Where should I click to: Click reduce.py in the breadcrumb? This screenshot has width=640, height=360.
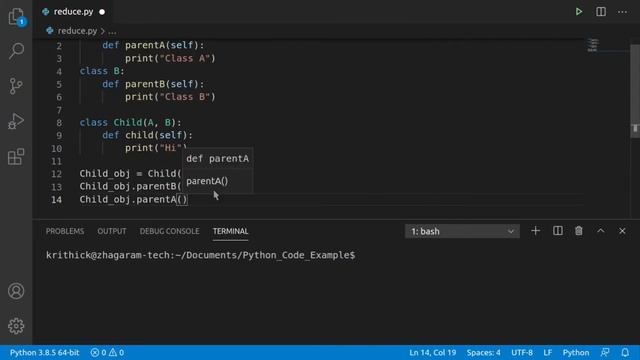pos(77,31)
